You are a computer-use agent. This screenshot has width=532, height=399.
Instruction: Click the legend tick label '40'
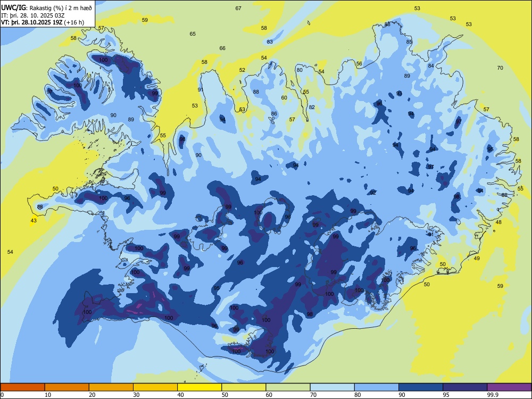(x=180, y=395)
